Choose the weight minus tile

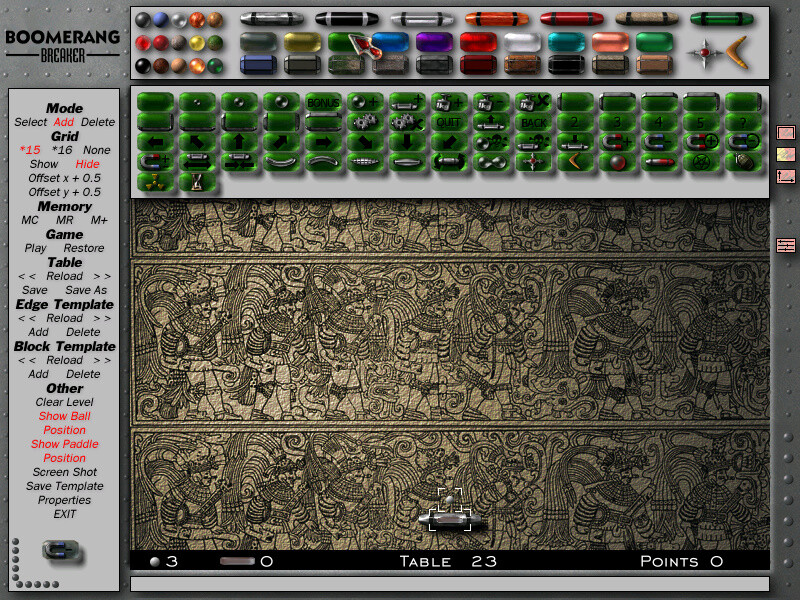(x=490, y=102)
